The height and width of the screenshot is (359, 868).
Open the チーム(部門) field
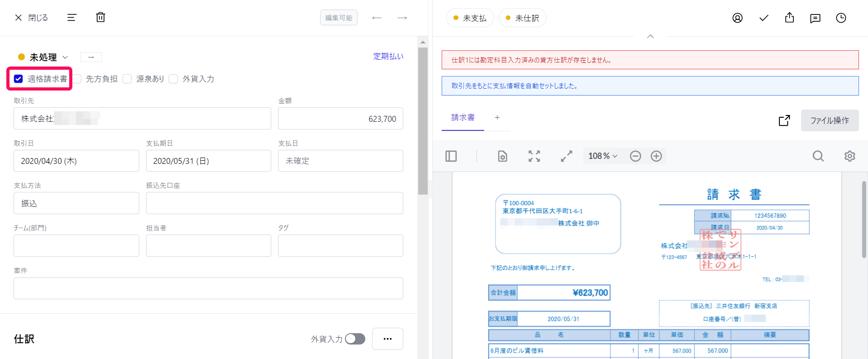point(76,246)
